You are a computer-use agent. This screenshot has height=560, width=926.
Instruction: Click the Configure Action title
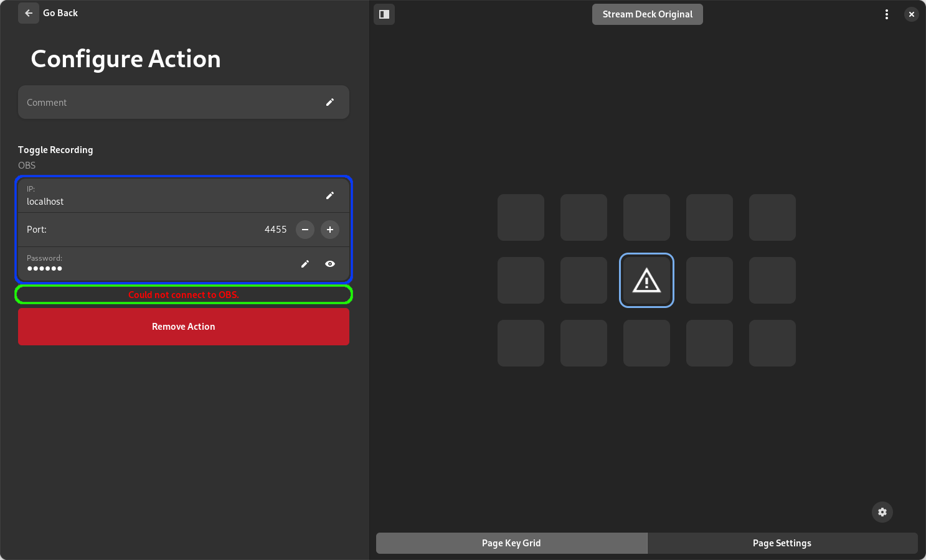pos(126,59)
